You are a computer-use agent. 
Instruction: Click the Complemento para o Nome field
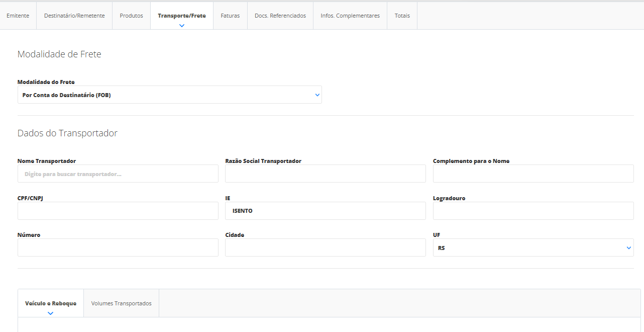tap(533, 174)
